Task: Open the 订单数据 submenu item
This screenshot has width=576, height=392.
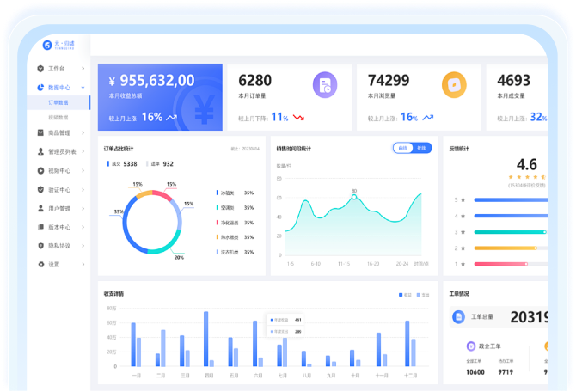Action: 58,102
